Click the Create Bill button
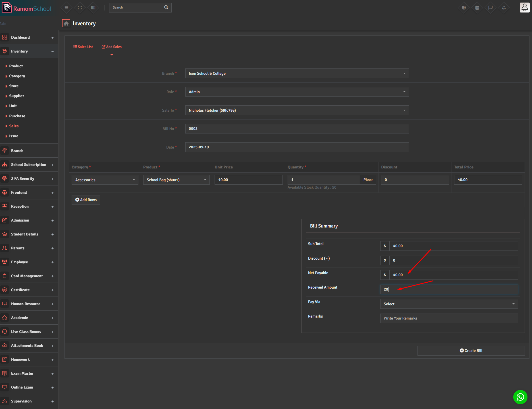 [471, 350]
